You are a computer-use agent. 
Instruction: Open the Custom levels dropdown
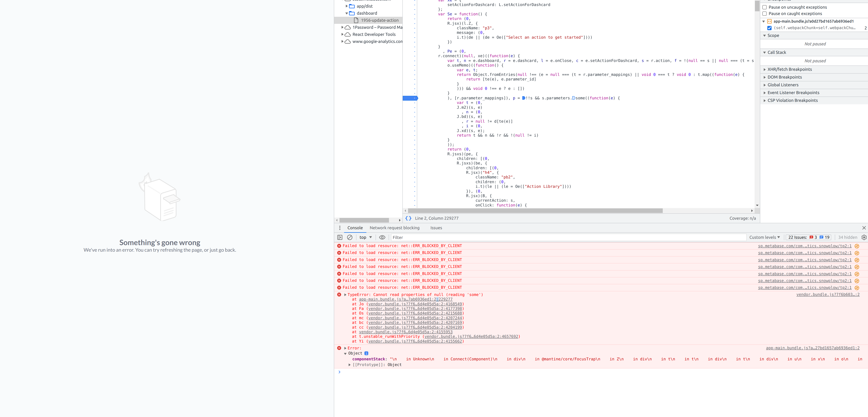(x=764, y=237)
